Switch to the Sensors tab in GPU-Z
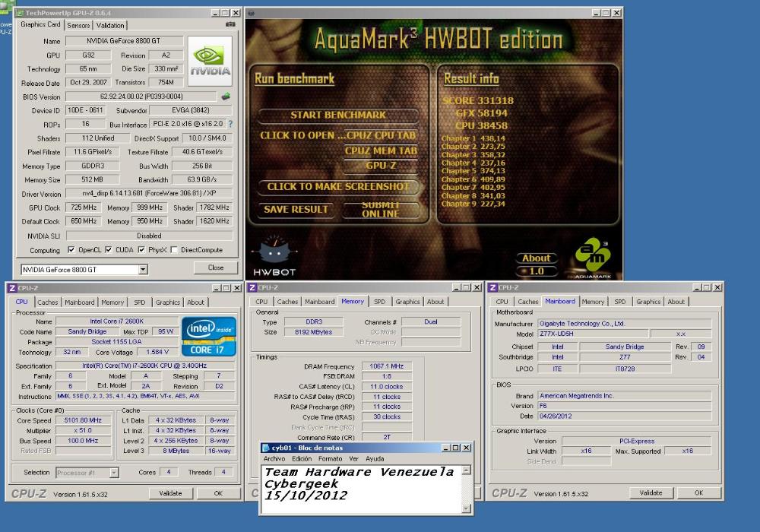This screenshot has height=532, width=760. coord(78,25)
